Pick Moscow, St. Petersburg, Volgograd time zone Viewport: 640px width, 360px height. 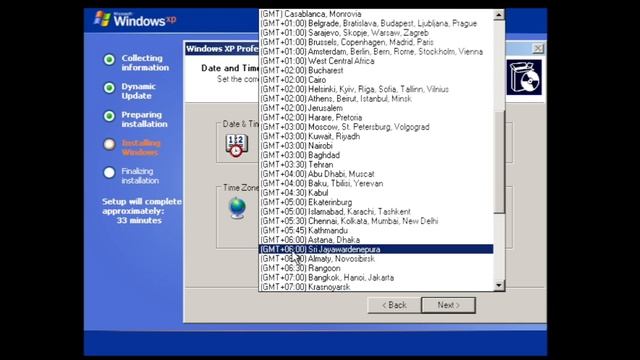(x=376, y=127)
